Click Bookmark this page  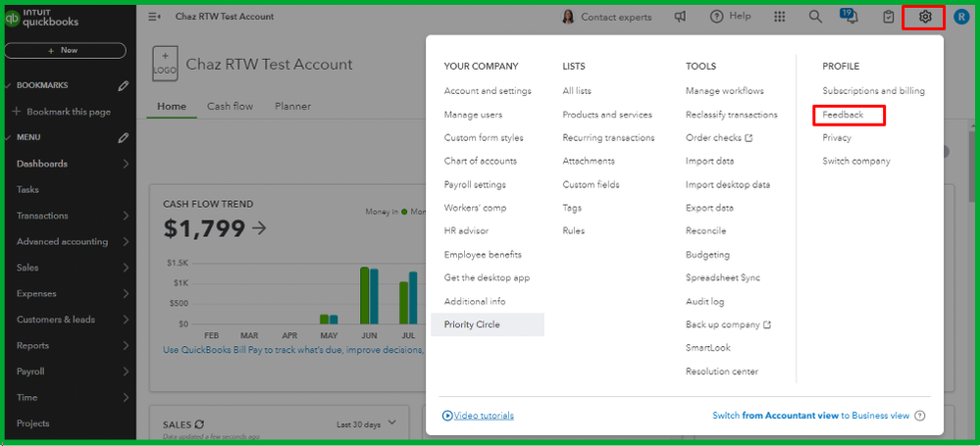[x=62, y=112]
